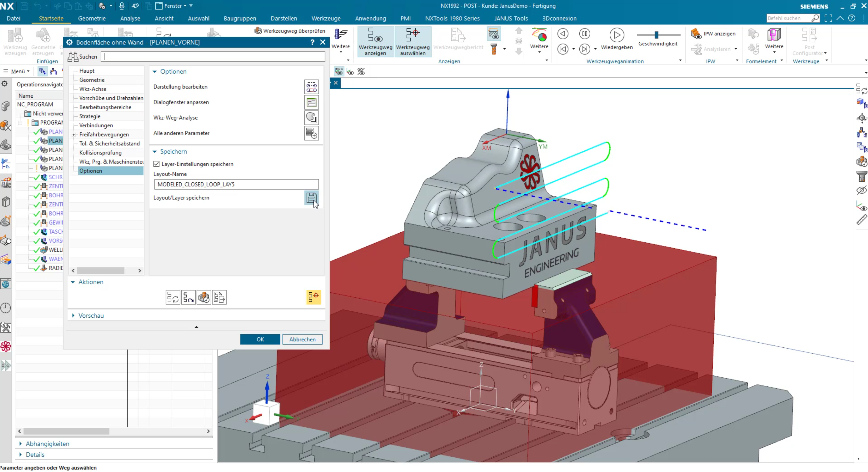Click the measure ruler icon on right toolbar

862,220
